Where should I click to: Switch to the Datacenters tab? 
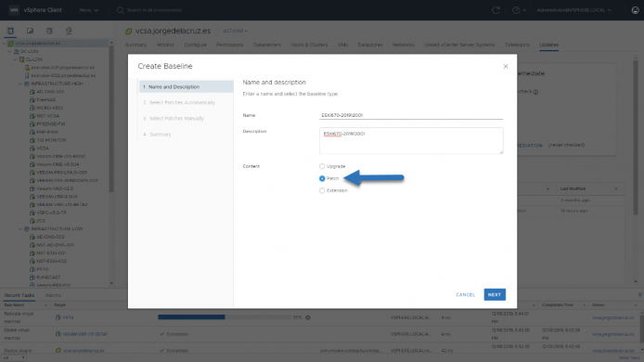267,45
